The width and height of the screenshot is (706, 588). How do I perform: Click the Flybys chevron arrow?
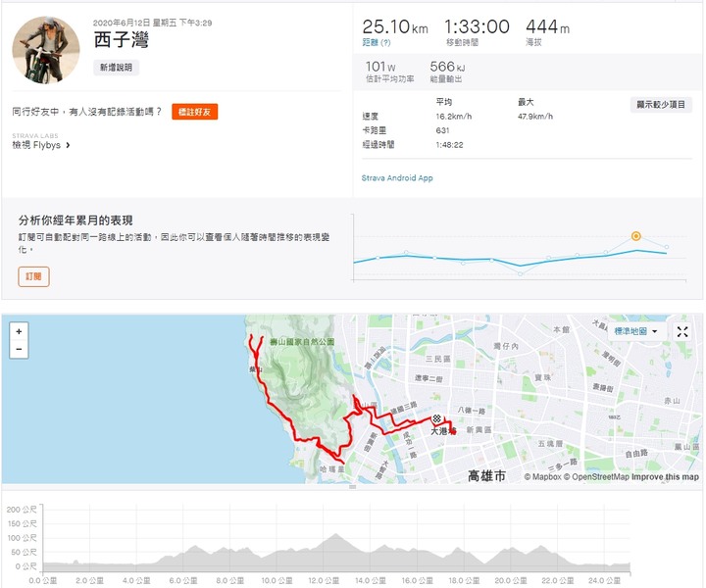tap(68, 145)
